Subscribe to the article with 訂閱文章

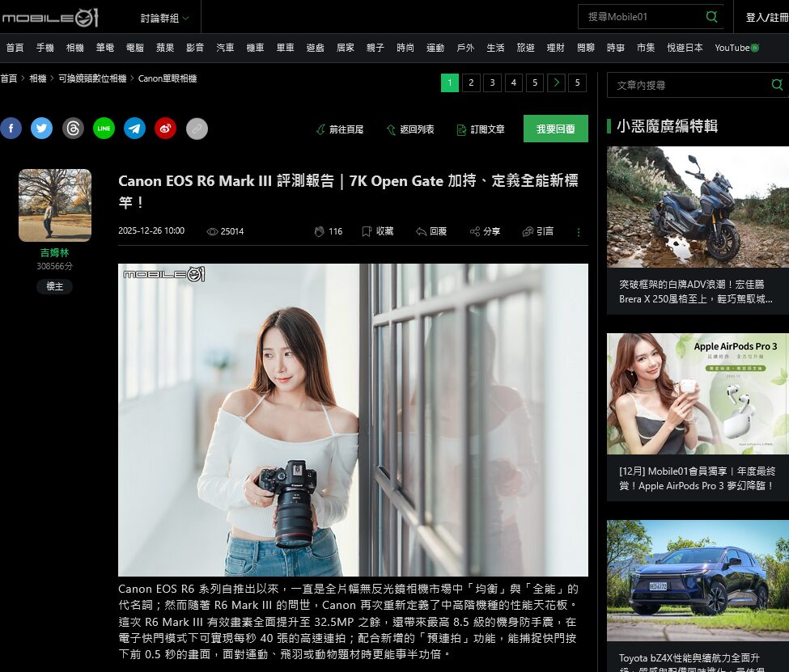[481, 129]
